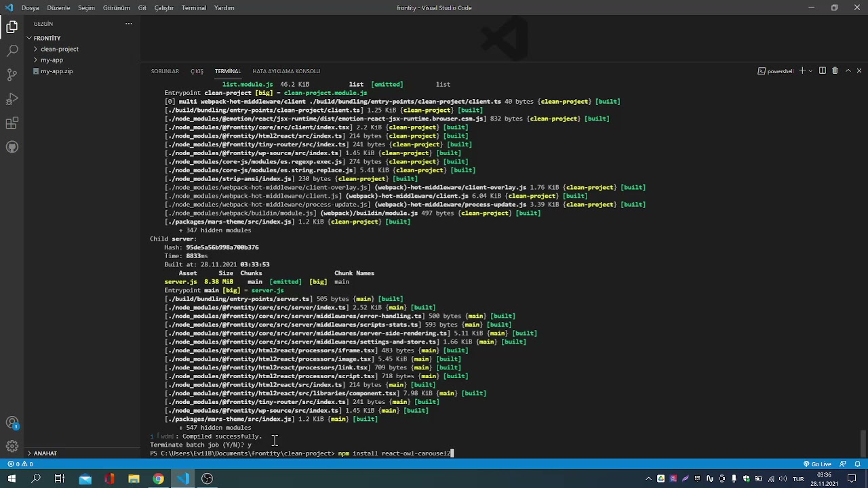The width and height of the screenshot is (868, 488).
Task: Expand the clean-project folder
Action: pos(59,49)
